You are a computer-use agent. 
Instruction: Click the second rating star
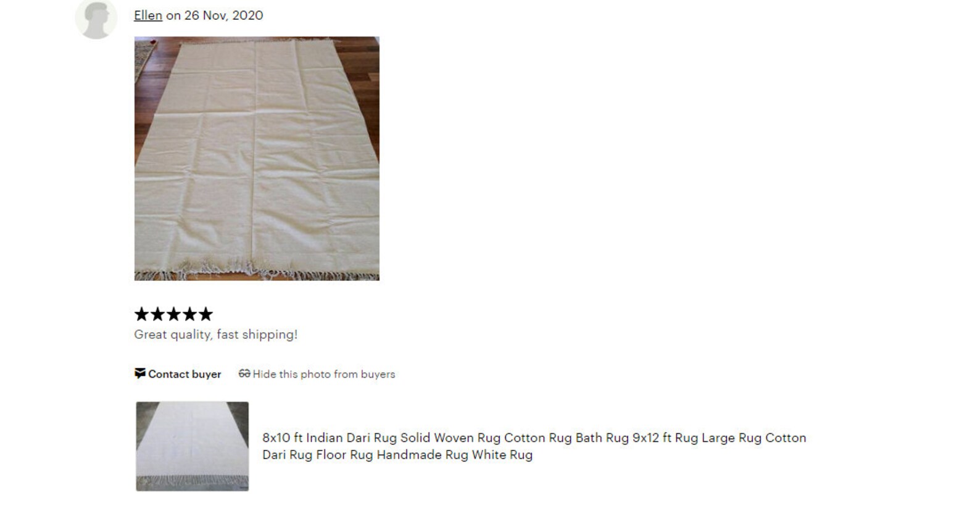(x=158, y=314)
